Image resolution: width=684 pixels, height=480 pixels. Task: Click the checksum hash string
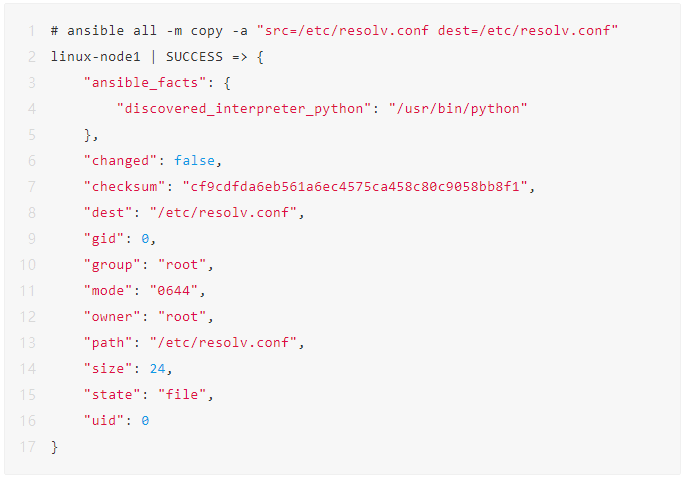[355, 187]
